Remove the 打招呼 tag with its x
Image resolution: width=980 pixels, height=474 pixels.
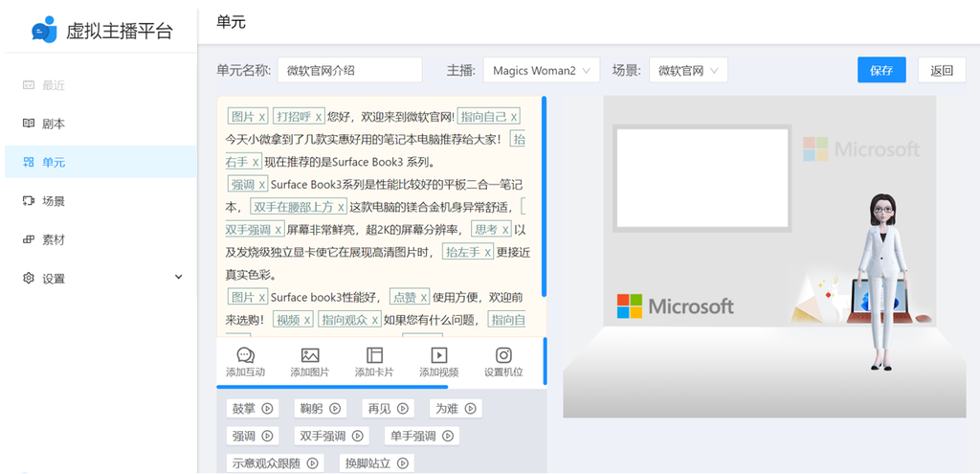318,117
